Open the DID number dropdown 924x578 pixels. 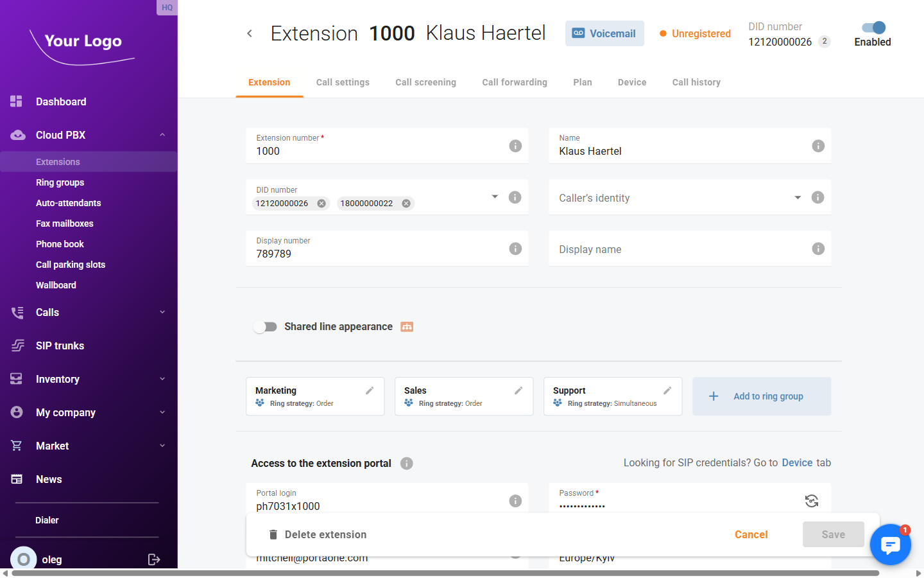click(x=495, y=197)
